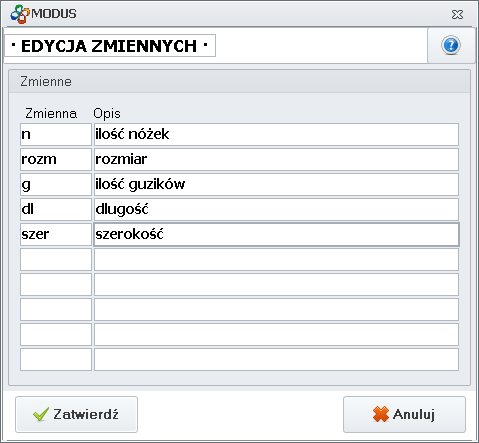Open help with the blue question mark icon
Screen dimensions: 479x443
pyautogui.click(x=451, y=45)
